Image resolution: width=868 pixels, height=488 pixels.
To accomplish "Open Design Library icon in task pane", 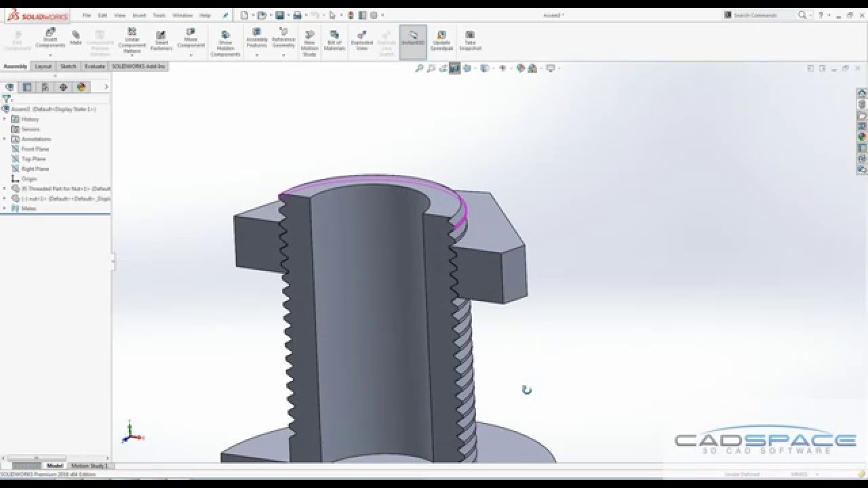I will point(862,104).
